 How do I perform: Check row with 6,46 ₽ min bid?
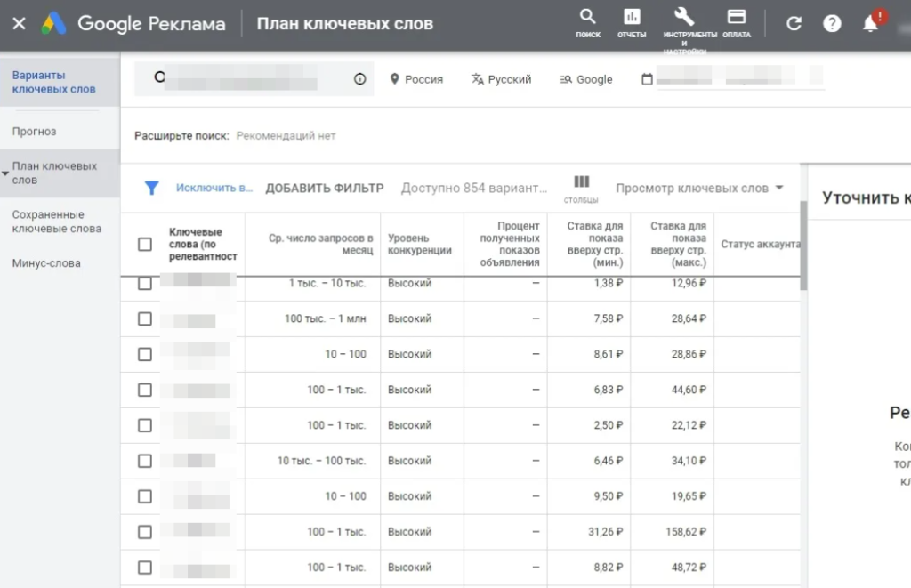pos(145,461)
